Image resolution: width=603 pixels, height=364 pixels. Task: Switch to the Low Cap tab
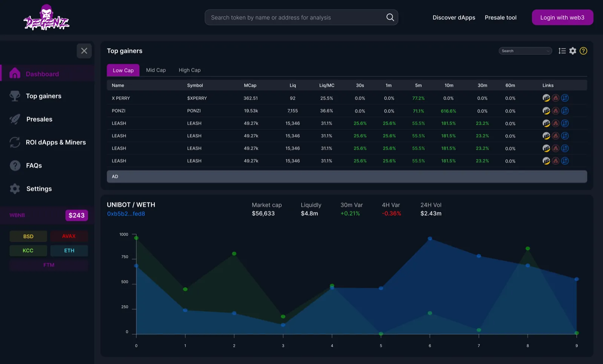click(x=123, y=70)
